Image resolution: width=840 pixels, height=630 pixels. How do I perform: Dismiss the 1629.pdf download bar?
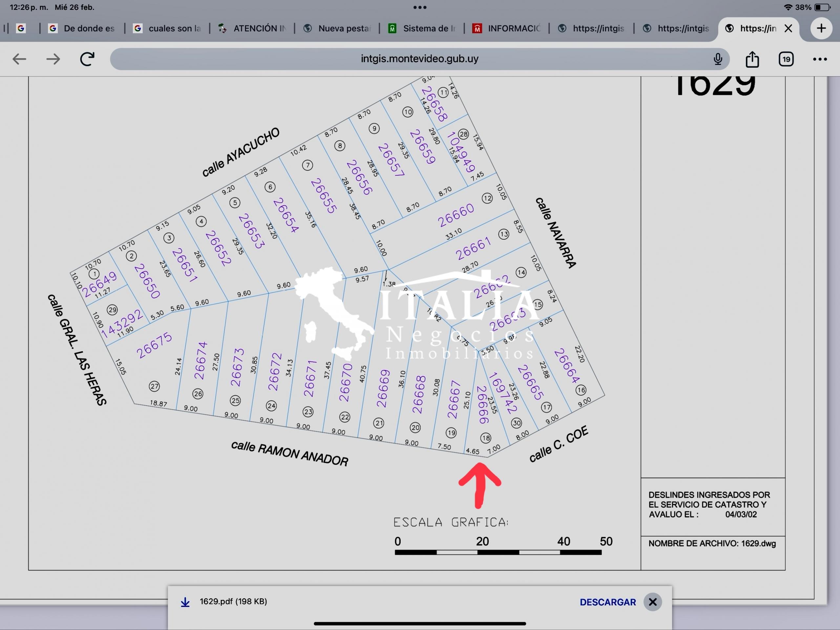[652, 602]
